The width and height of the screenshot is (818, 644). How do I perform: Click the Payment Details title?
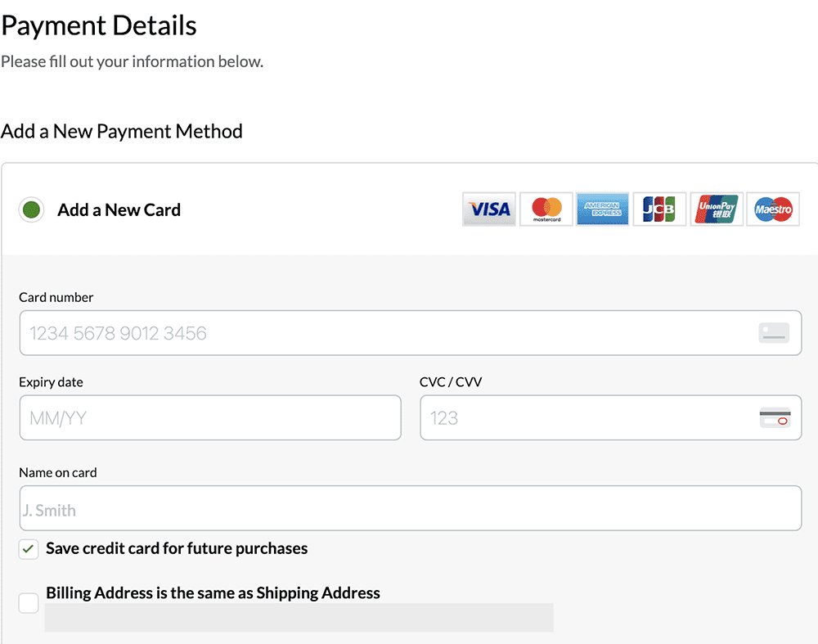pyautogui.click(x=98, y=25)
